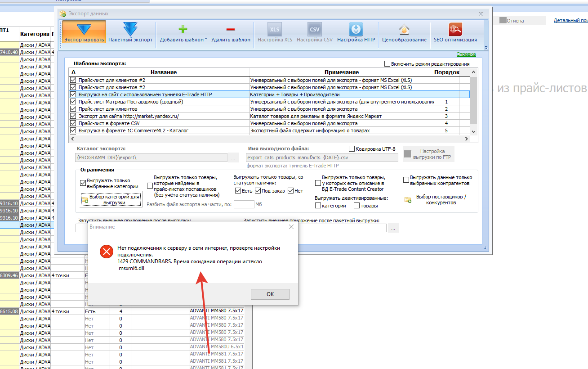Screen dimensions: 588x369
Task: Click the templates list scroll down arrow
Action: pyautogui.click(x=473, y=131)
